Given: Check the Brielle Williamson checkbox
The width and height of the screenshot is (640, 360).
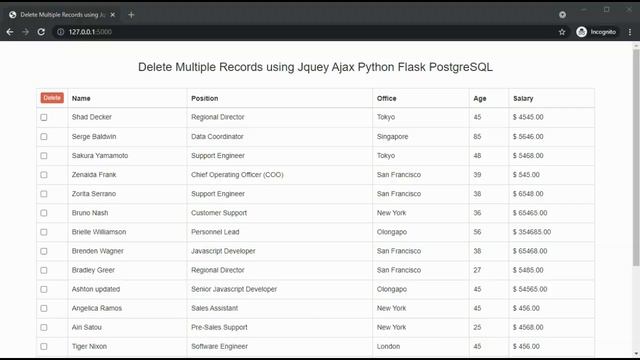Looking at the screenshot, I should [44, 232].
